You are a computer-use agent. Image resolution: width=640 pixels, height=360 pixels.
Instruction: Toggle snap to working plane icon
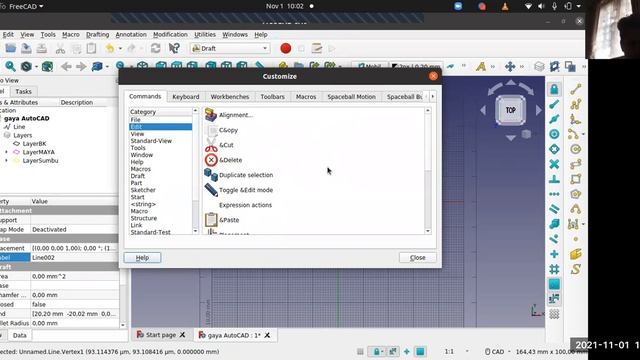(554, 284)
